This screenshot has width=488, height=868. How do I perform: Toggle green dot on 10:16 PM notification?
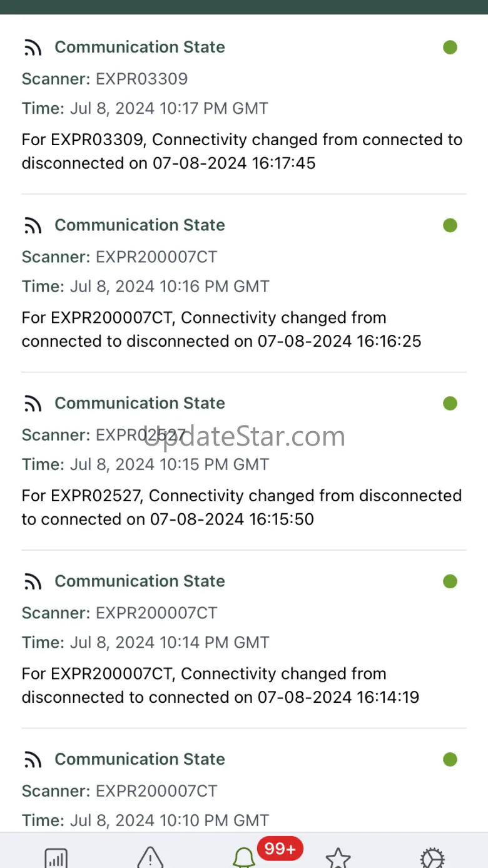[x=450, y=225]
